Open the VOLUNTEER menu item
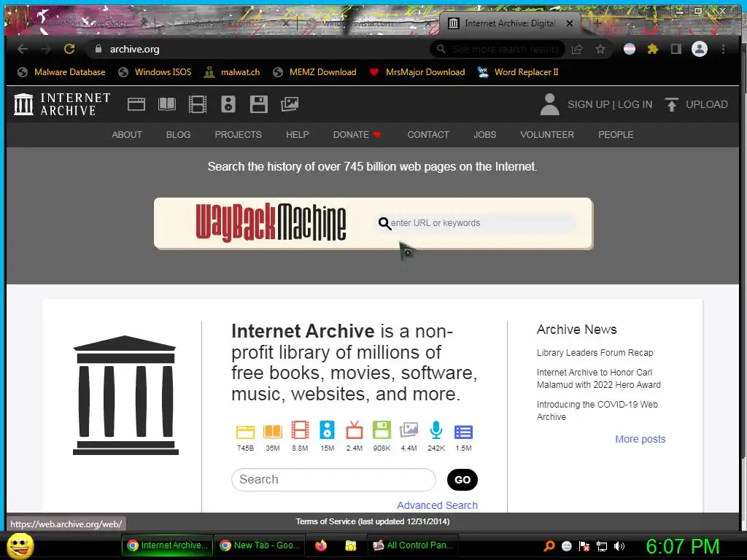 click(547, 135)
